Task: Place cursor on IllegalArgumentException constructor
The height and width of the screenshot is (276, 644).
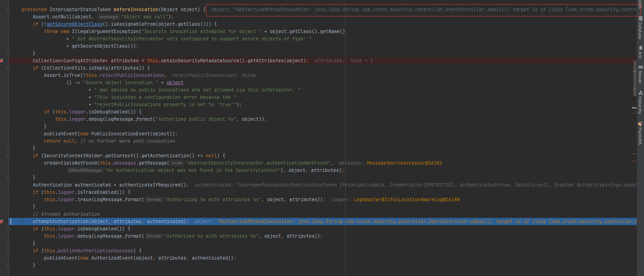Action: point(105,31)
